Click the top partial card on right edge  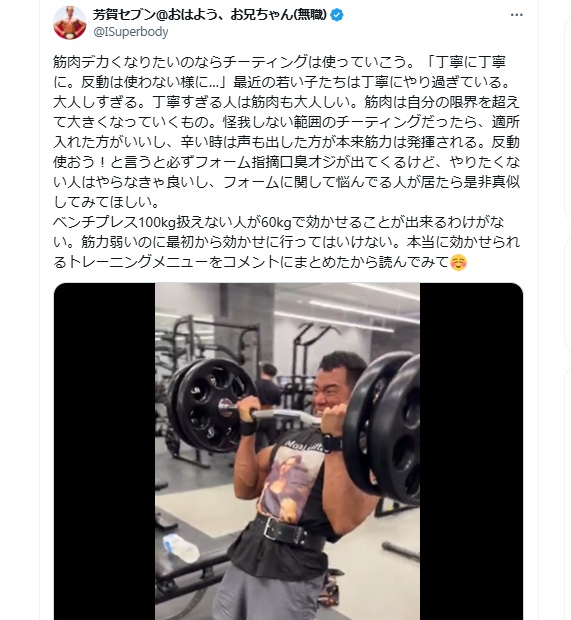pos(567,119)
